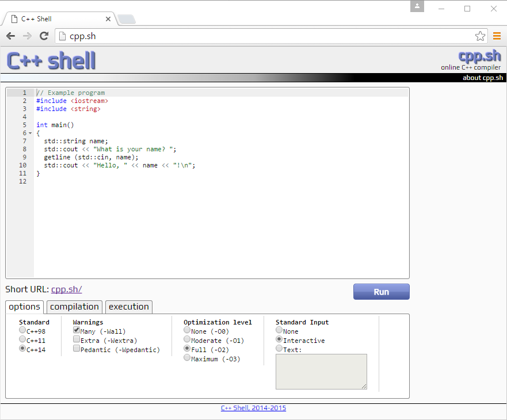Open the Chrome hamburger menu
Screen dimensions: 507x420
coord(497,36)
